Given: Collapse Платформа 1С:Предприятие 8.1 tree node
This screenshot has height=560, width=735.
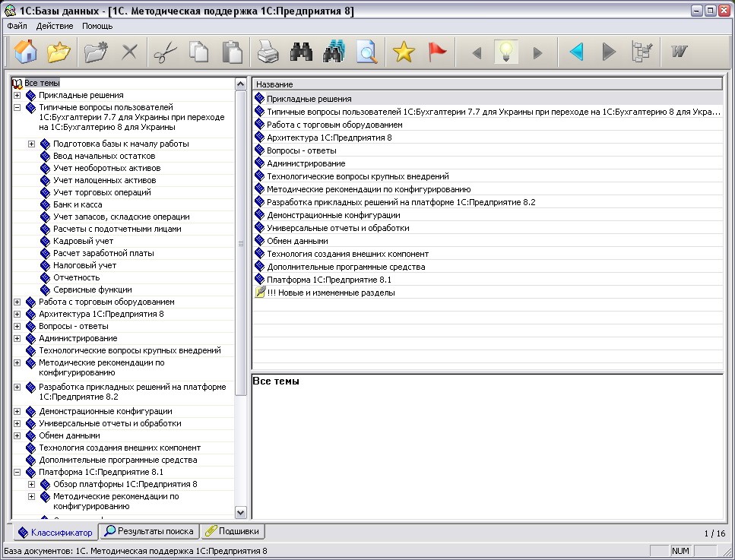Looking at the screenshot, I should (x=17, y=473).
